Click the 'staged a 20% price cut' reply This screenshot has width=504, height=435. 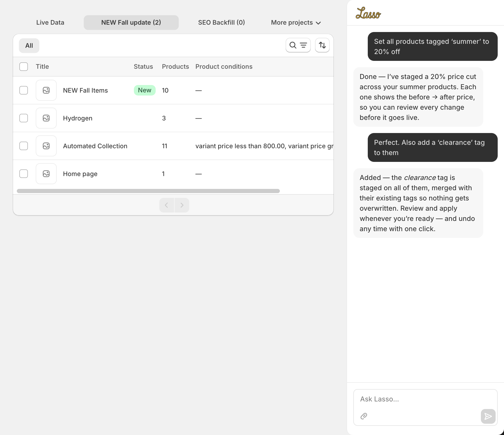click(x=418, y=97)
